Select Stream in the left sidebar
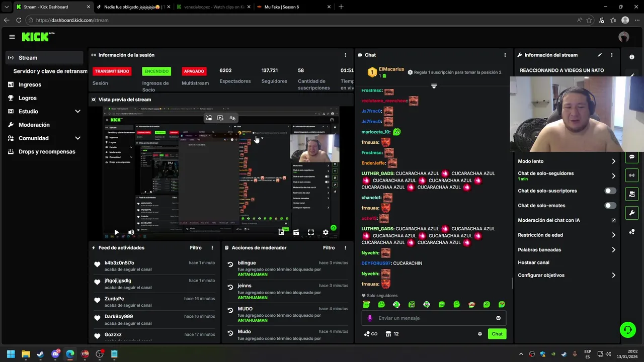The height and width of the screenshot is (362, 644). point(45,58)
